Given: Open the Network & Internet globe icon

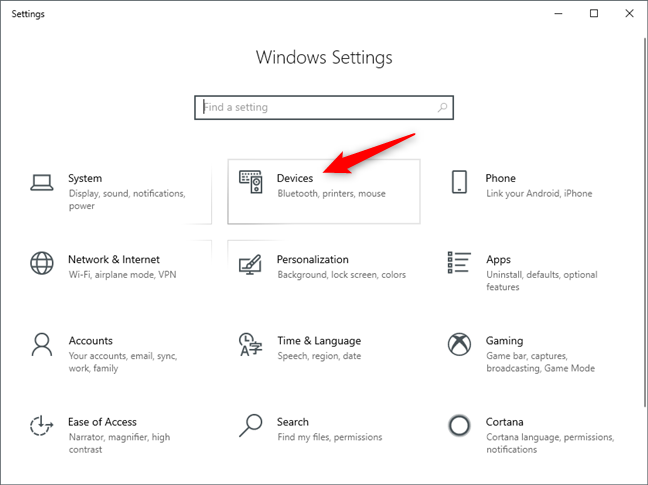Looking at the screenshot, I should 42,263.
